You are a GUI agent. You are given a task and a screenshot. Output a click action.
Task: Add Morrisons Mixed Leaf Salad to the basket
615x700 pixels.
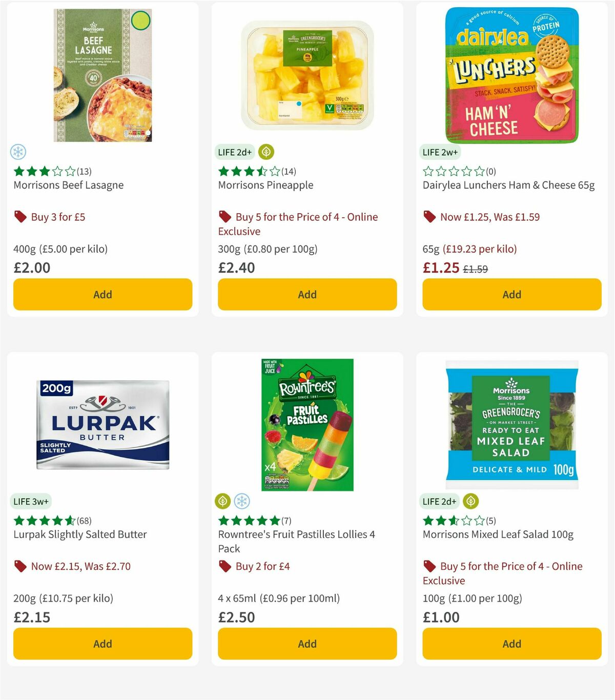[x=511, y=644]
